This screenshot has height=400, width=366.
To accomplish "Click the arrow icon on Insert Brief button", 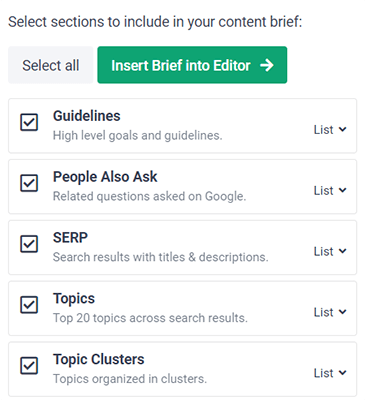I will (x=267, y=65).
